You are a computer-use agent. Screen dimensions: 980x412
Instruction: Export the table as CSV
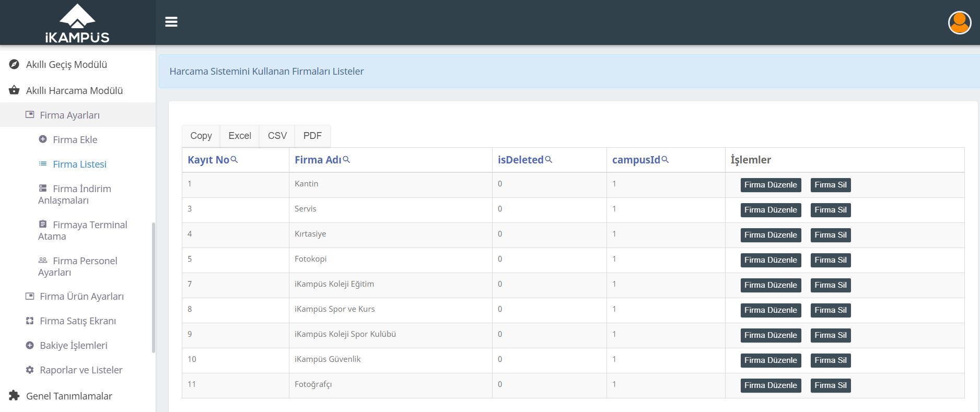pos(277,136)
